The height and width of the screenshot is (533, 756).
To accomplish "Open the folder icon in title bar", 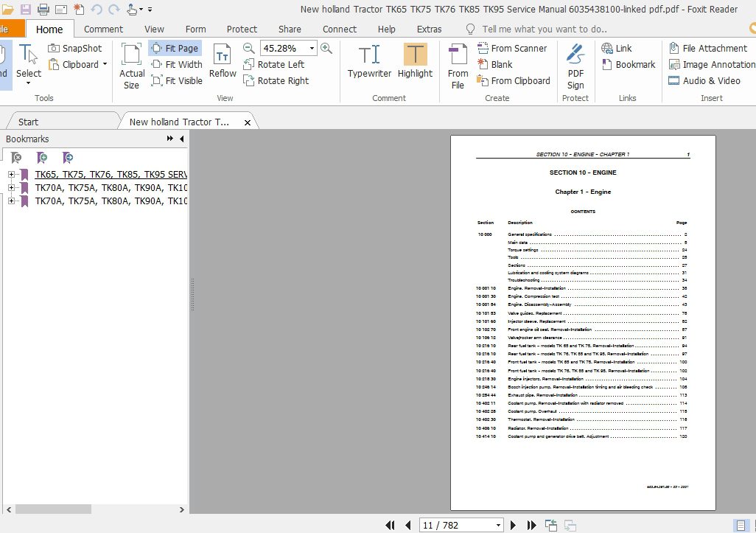I will tap(7, 9).
